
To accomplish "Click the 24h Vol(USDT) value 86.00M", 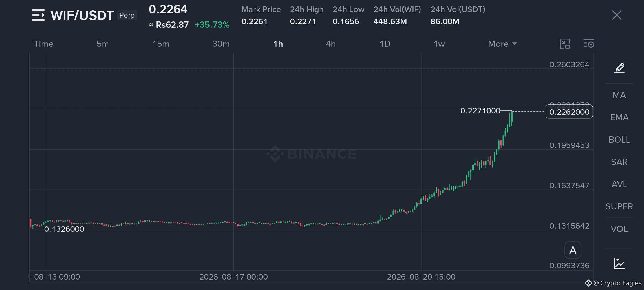I will coord(445,21).
